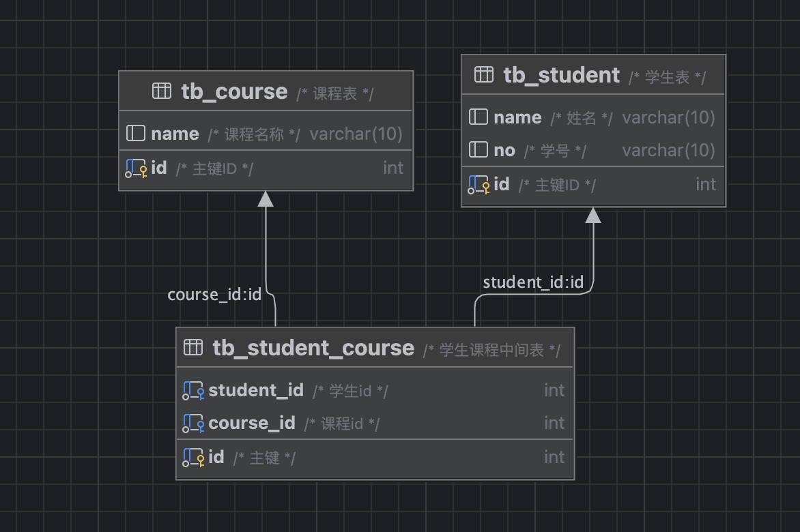This screenshot has height=532, width=800.
Task: Click the primary key icon in tb_course
Action: (136, 168)
